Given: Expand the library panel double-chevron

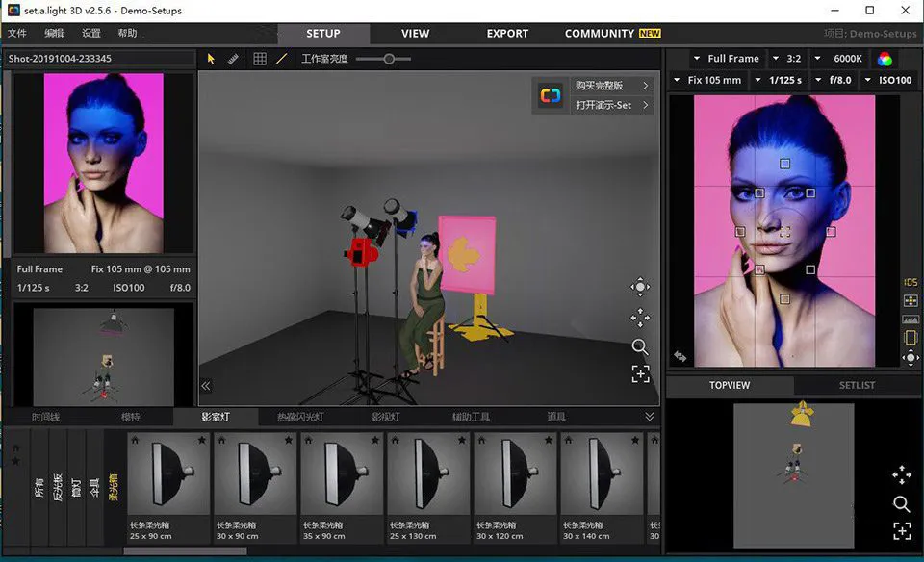Looking at the screenshot, I should point(650,417).
